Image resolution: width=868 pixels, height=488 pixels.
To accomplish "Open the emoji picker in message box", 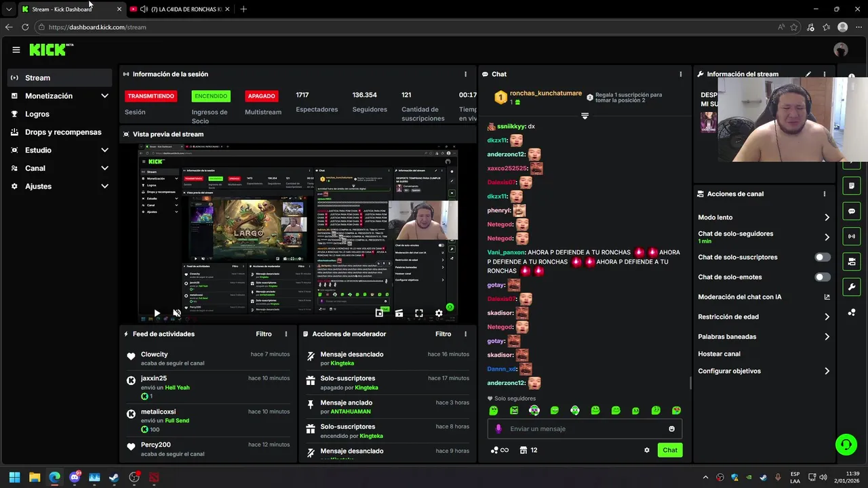I will (x=672, y=428).
